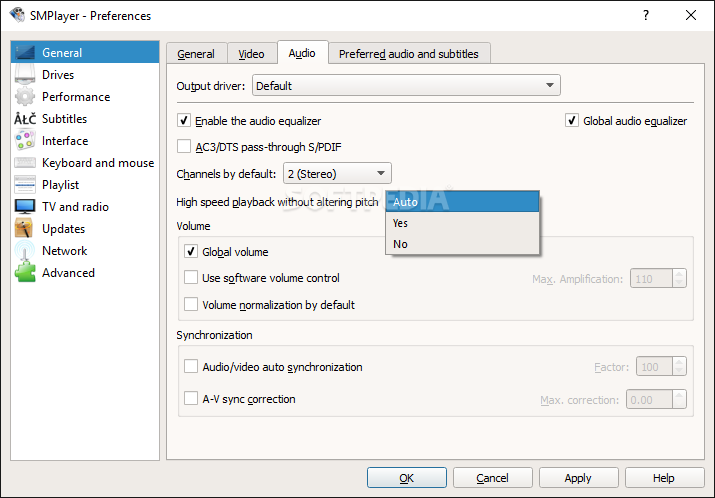
Task: Open the Drives preferences section
Action: [x=84, y=74]
